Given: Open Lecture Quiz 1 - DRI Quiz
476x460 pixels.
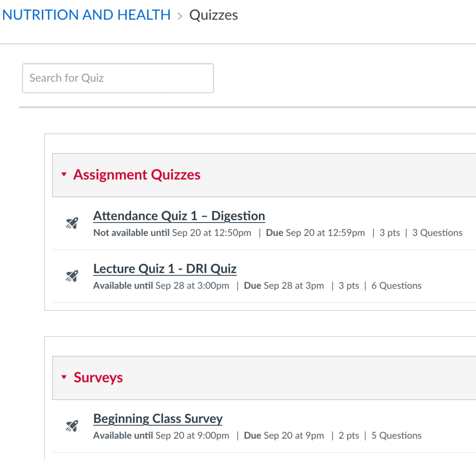Looking at the screenshot, I should (165, 269).
